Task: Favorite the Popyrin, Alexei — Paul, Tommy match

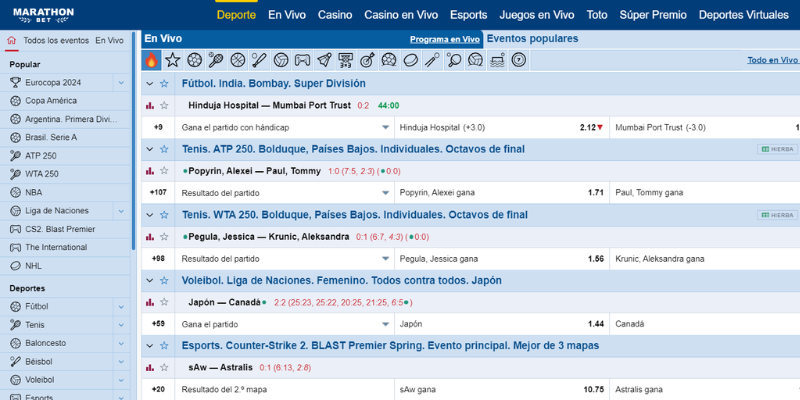Action: [164, 171]
